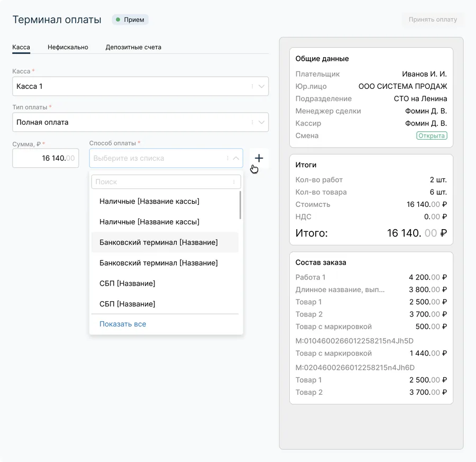Open the Касса 1 combo box

click(x=140, y=86)
